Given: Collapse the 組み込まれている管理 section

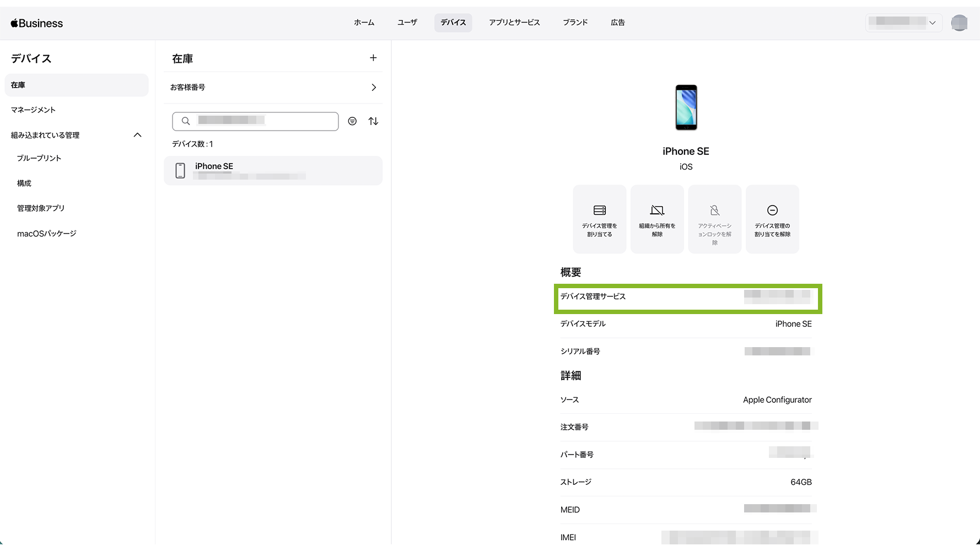Looking at the screenshot, I should click(137, 135).
